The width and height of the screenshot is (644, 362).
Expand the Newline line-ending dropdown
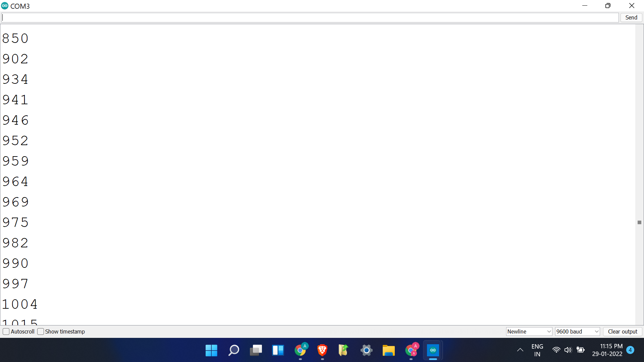[x=529, y=331]
